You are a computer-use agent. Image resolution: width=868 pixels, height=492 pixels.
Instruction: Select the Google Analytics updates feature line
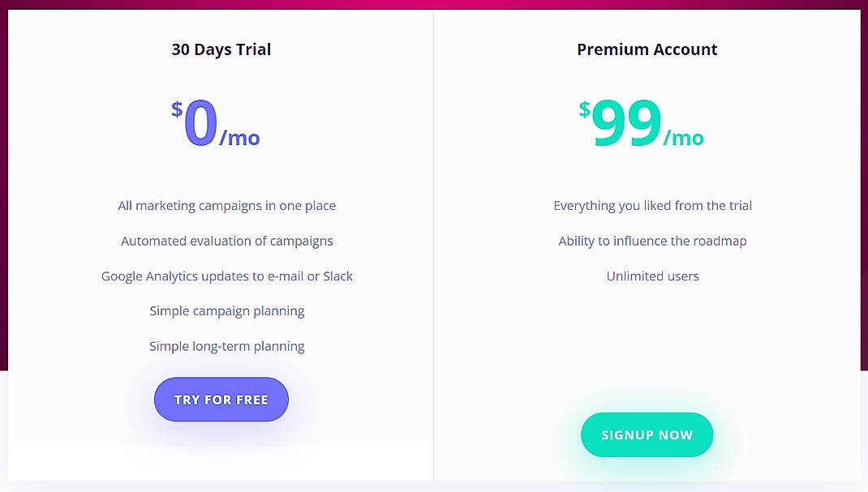[227, 276]
